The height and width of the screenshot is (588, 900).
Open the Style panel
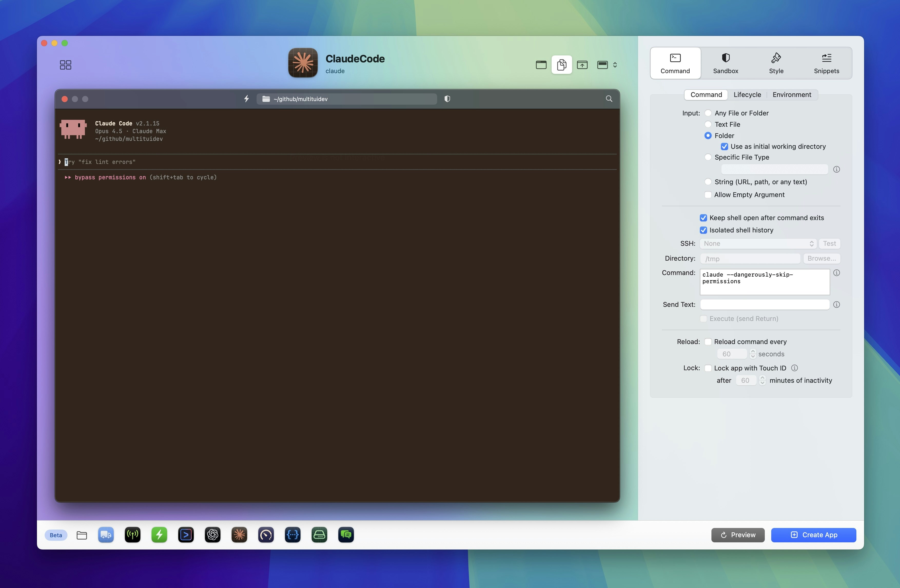(776, 63)
